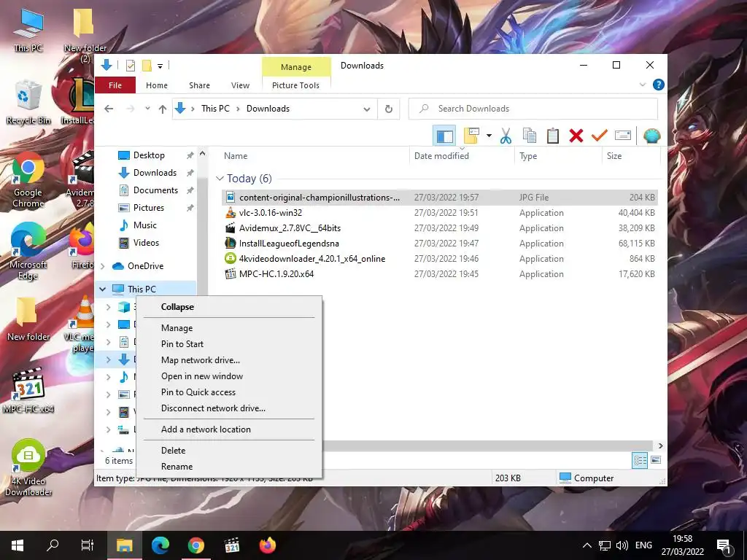
Task: Select 4kvideodownloader_4.20.1_x64_online file
Action: click(x=439, y=259)
